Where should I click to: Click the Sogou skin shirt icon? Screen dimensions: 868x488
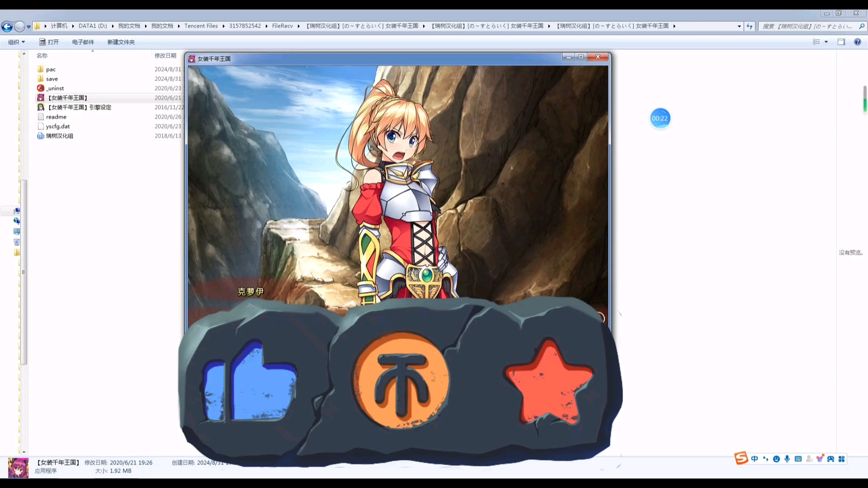pos(820,459)
